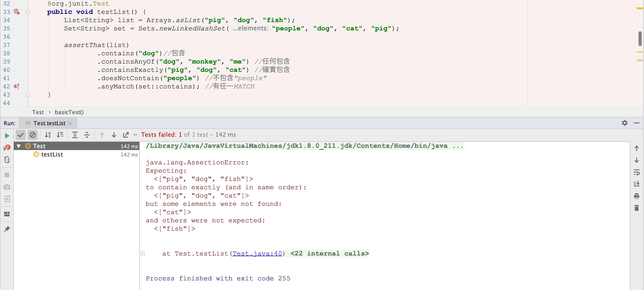
Task: Open Test.java:40 stack trace link
Action: click(x=257, y=253)
